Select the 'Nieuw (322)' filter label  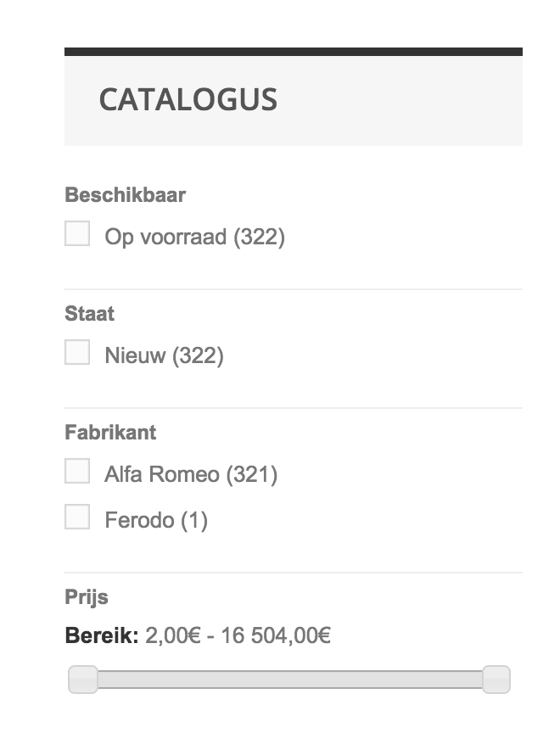(x=164, y=355)
